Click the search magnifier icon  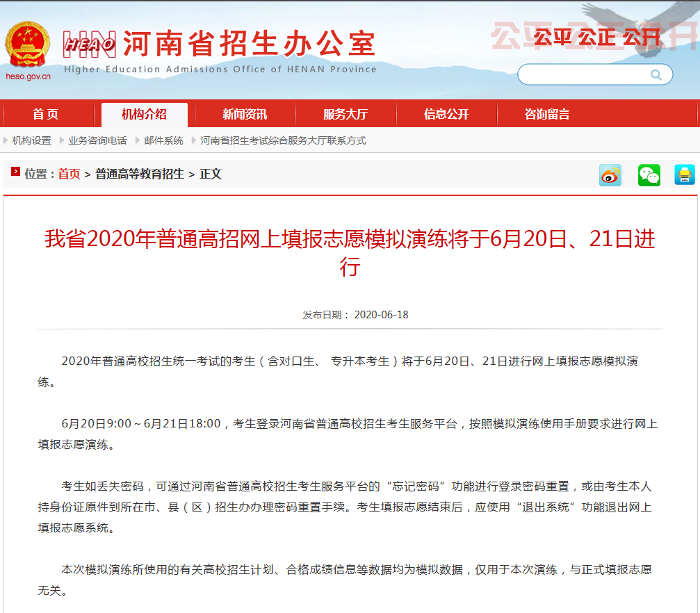click(655, 74)
